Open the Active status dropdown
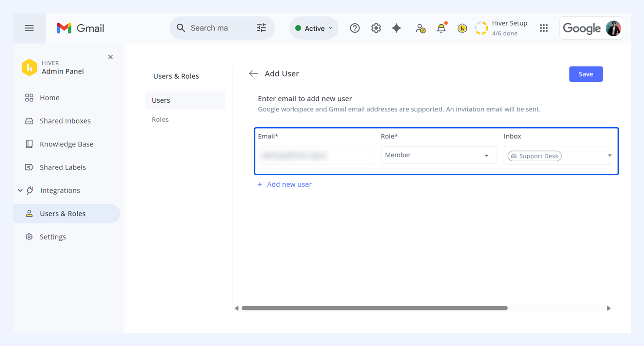644x346 pixels. tap(314, 28)
